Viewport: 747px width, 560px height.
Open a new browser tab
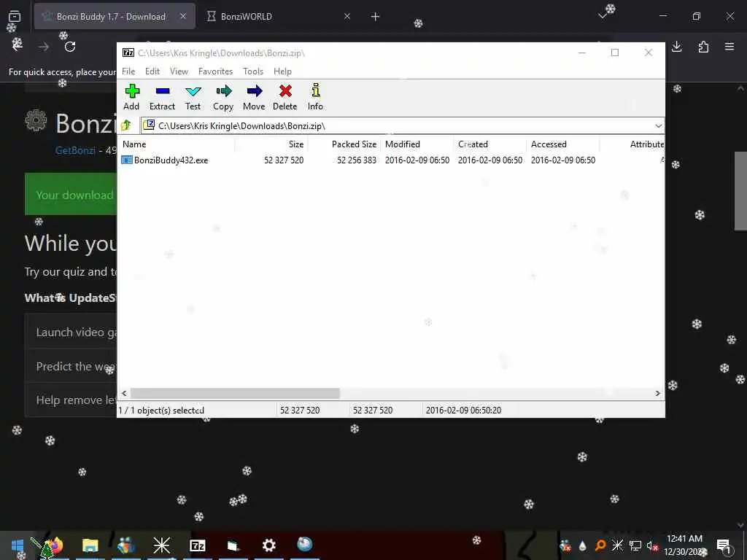[x=376, y=17]
